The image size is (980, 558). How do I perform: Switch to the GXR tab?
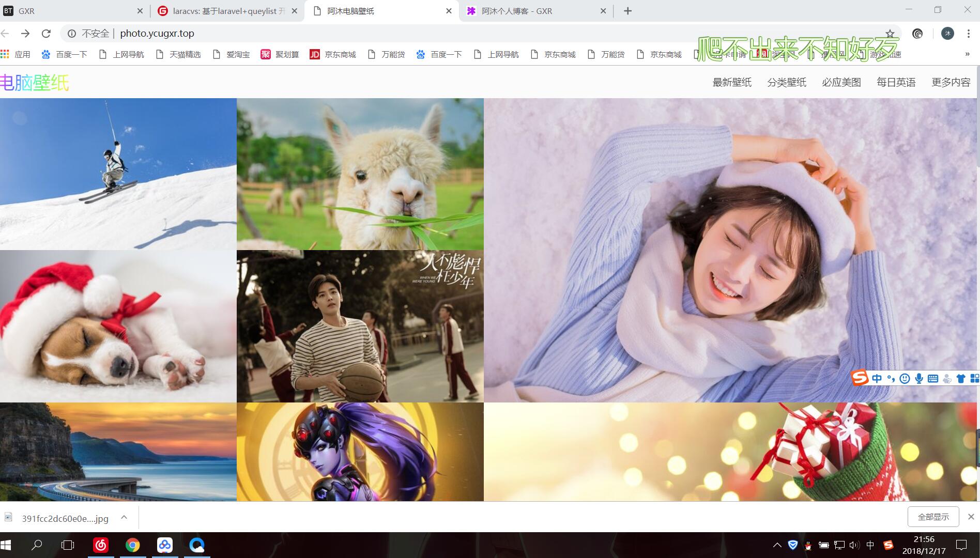[72, 11]
